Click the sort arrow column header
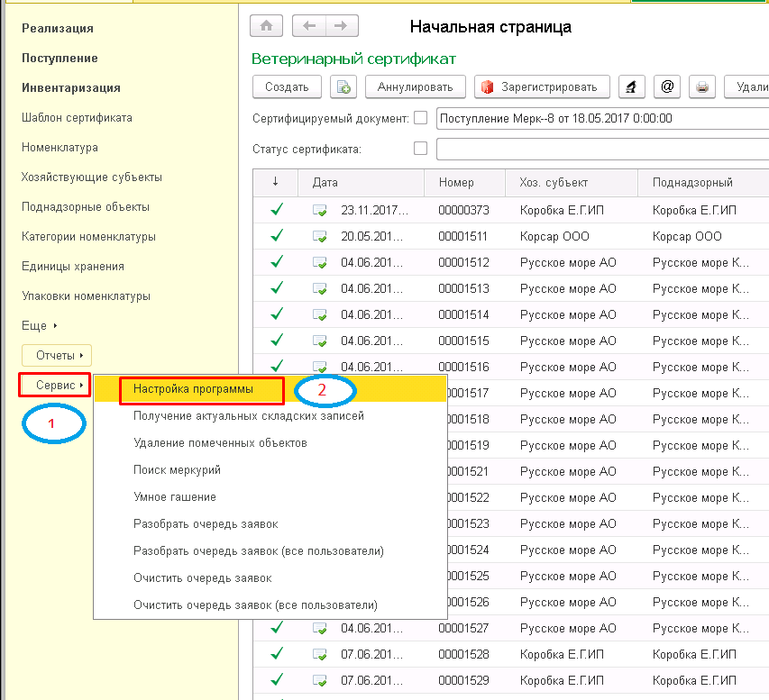The width and height of the screenshot is (769, 700). pos(276,182)
